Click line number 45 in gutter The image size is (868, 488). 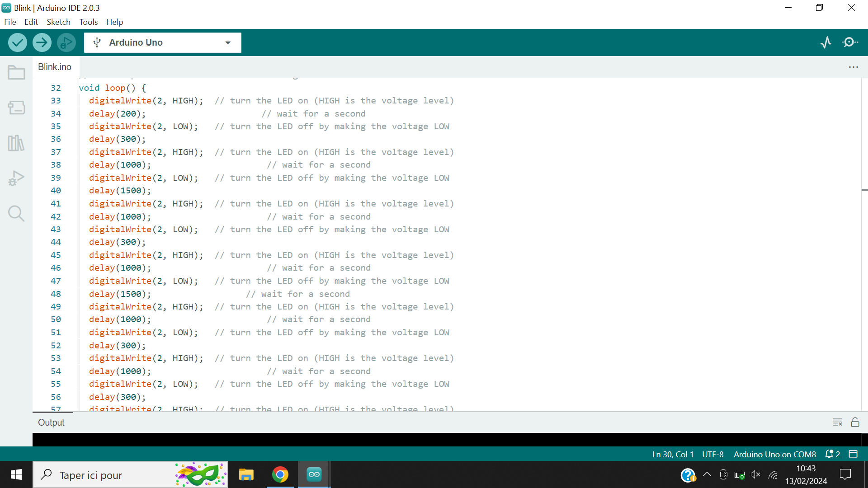(x=56, y=255)
